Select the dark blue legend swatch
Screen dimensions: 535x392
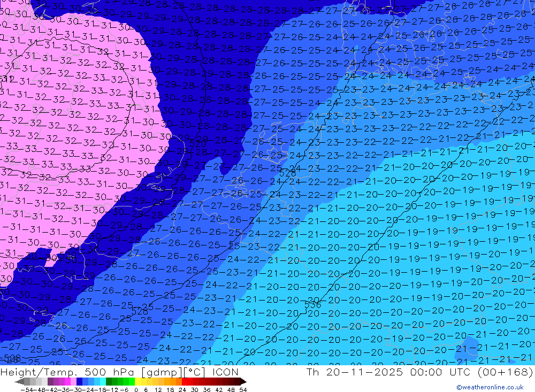point(80,381)
